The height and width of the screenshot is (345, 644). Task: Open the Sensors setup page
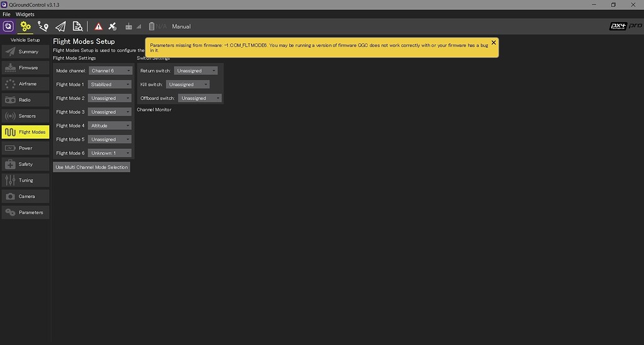(25, 116)
